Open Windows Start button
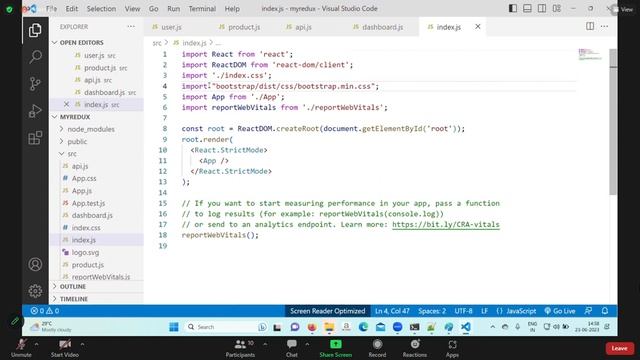 point(174,327)
